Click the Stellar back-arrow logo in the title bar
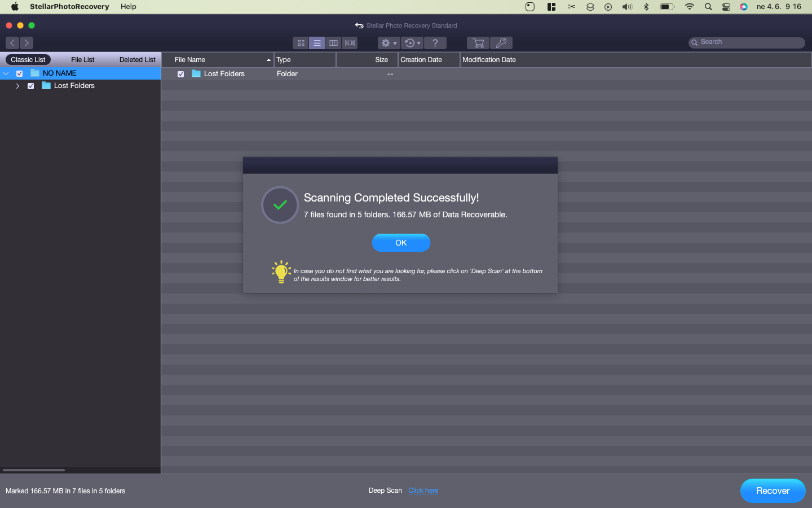The height and width of the screenshot is (508, 812). [x=359, y=25]
